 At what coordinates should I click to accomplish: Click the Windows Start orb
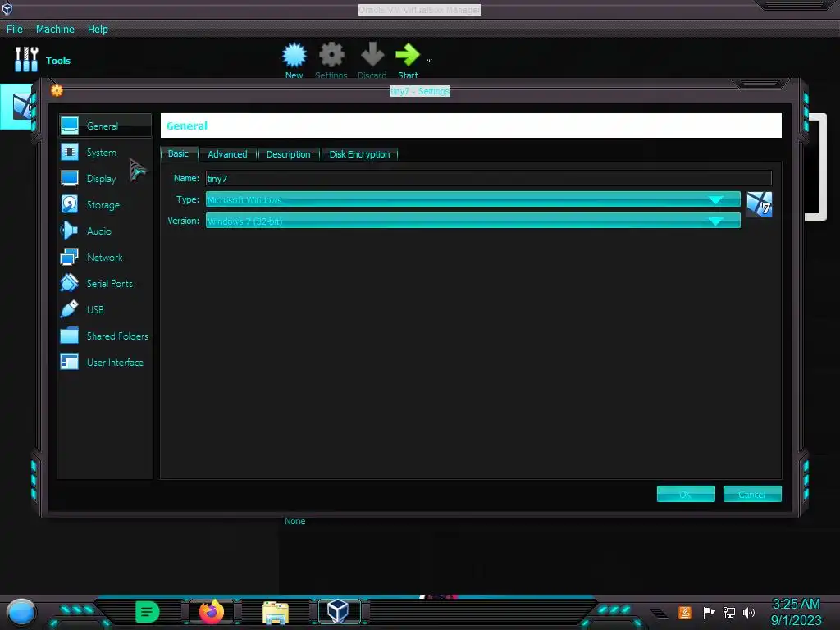click(x=21, y=612)
